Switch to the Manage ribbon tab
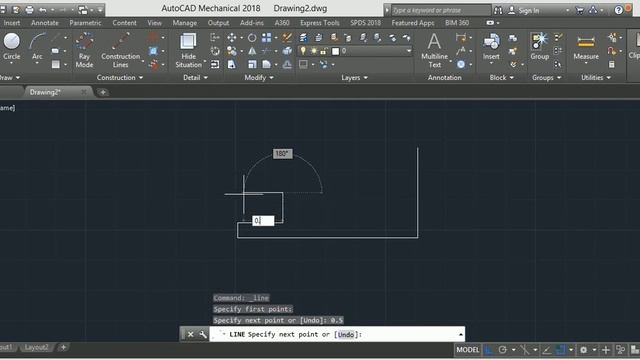The image size is (640, 360). tap(184, 23)
